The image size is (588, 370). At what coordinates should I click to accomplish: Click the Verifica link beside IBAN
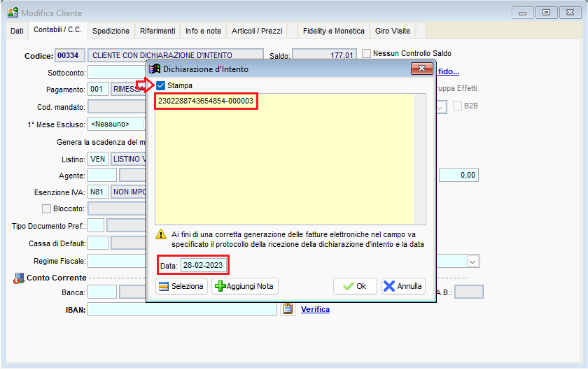click(x=315, y=309)
